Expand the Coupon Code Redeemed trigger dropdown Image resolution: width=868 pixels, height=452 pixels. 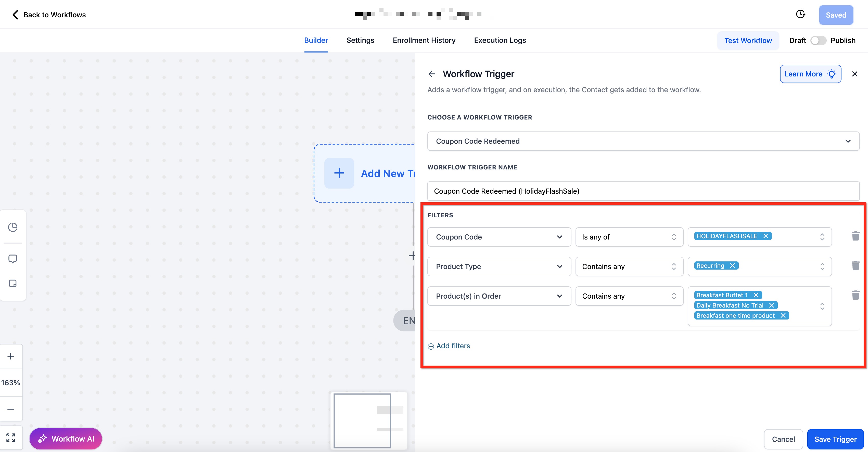pyautogui.click(x=643, y=141)
